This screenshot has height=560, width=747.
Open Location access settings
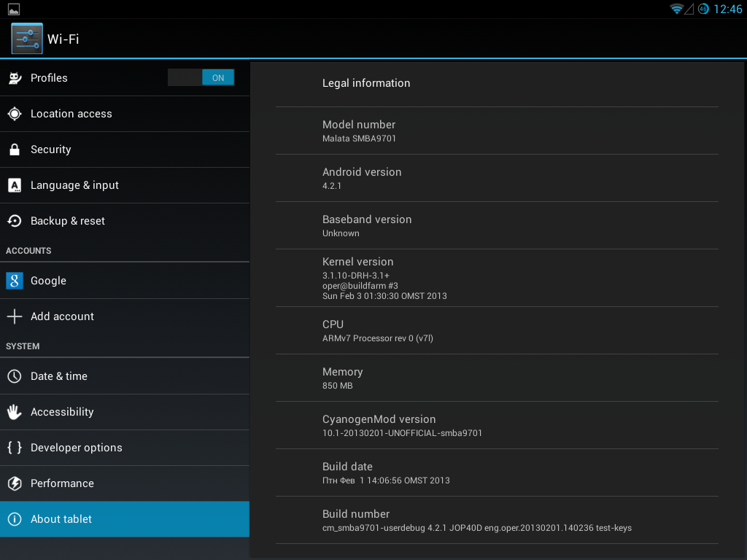pyautogui.click(x=125, y=114)
